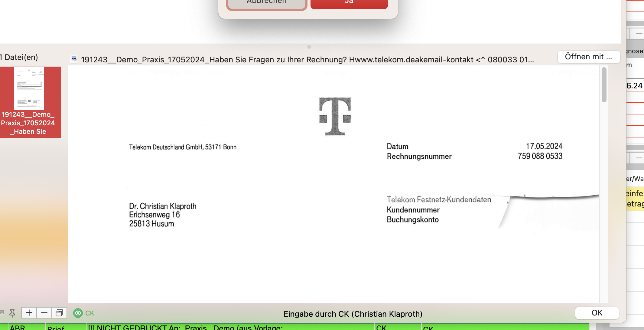Click the invoice number 759 088 0533
The image size is (644, 330).
coord(540,156)
